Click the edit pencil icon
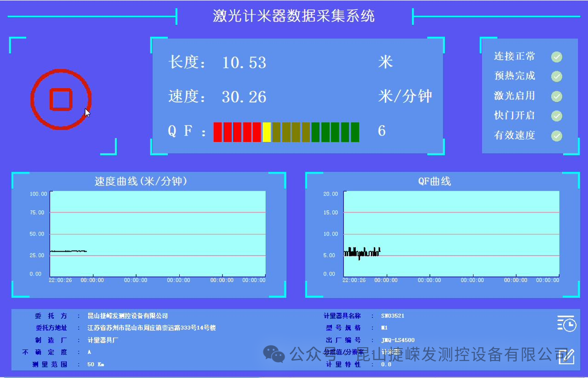The width and height of the screenshot is (588, 378). (x=566, y=356)
